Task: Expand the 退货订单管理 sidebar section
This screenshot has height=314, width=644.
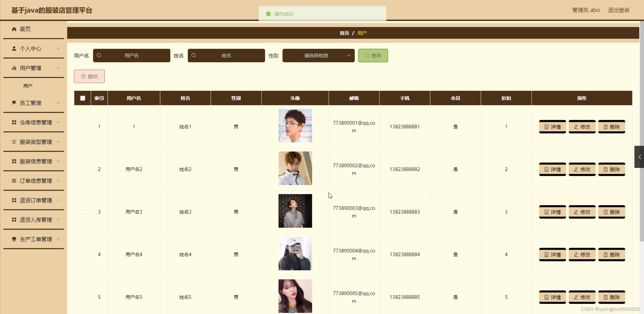Action: click(x=36, y=200)
